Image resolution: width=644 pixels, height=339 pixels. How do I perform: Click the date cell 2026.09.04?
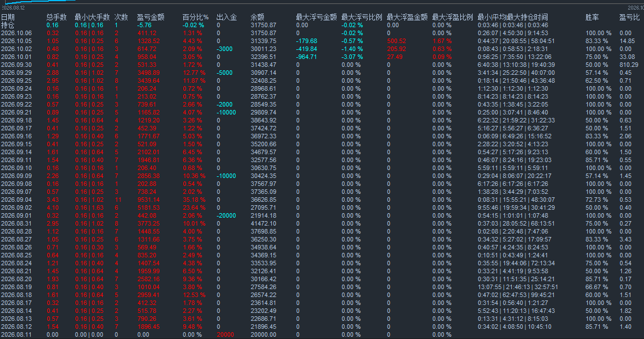tap(16, 200)
